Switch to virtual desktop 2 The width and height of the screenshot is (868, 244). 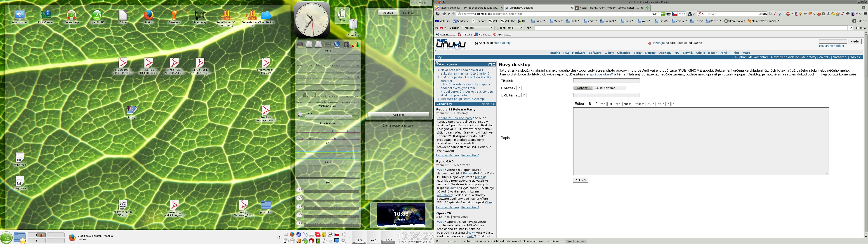(x=55, y=235)
